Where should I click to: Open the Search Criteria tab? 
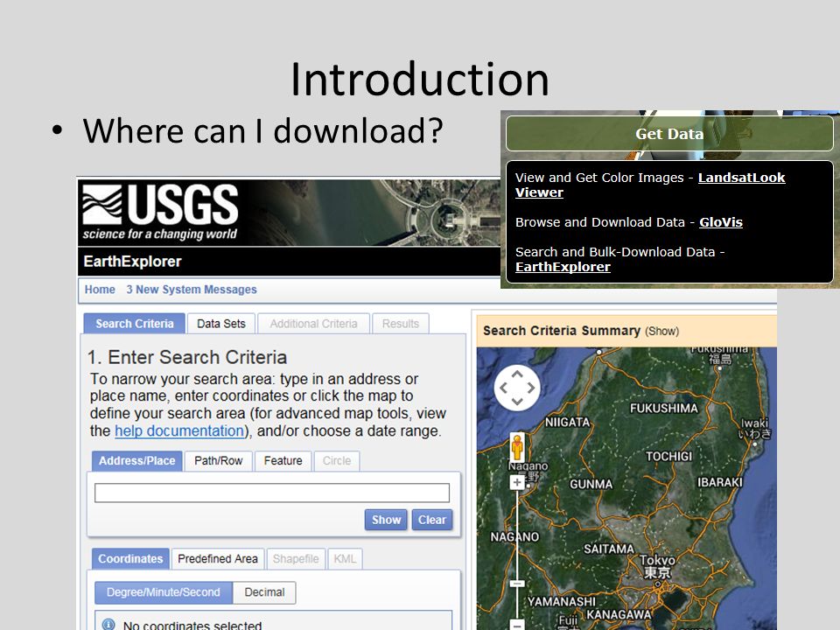tap(135, 324)
